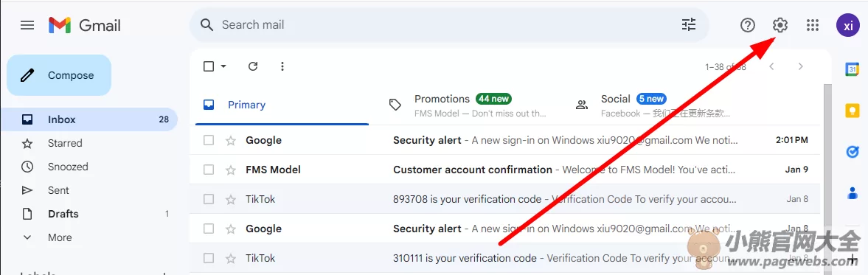This screenshot has width=868, height=275.
Task: Click the 5 new Social badge
Action: click(651, 99)
